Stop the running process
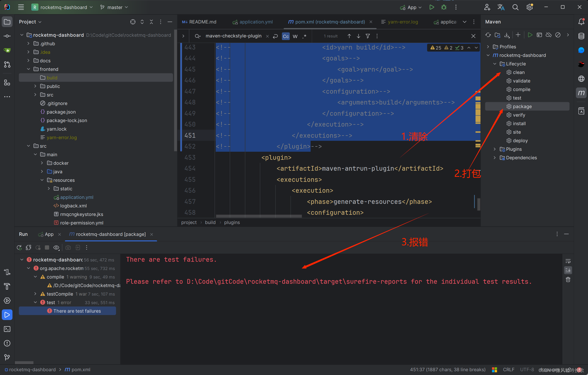 click(x=47, y=248)
